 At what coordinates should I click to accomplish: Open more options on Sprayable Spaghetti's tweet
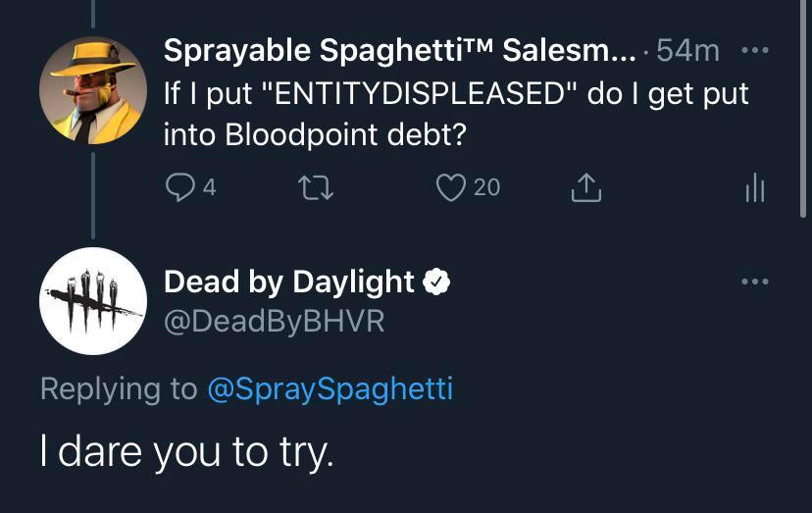[752, 49]
